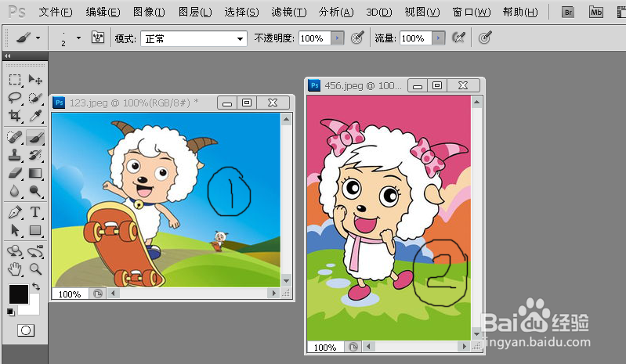The image size is (626, 364).
Task: Select the Horizontal Type tool
Action: pos(35,212)
